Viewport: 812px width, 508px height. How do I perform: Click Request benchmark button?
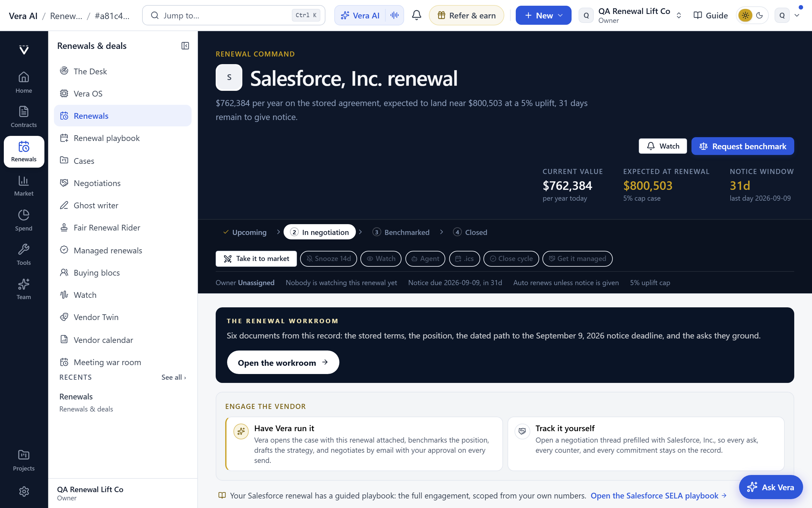(743, 146)
